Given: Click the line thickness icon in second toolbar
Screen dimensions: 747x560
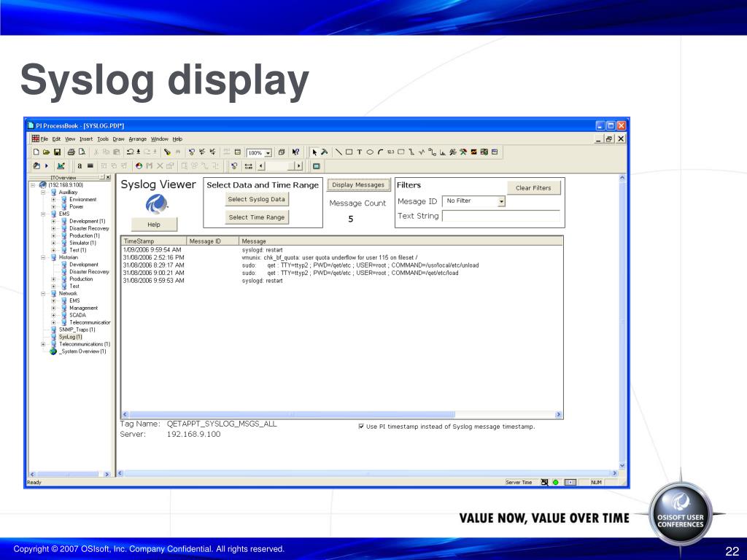Looking at the screenshot, I should tap(90, 166).
